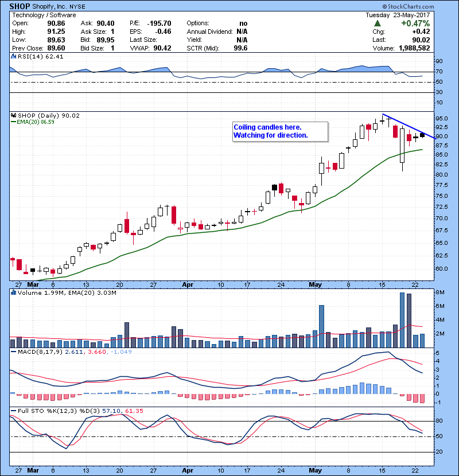459x476 pixels.
Task: Click the SCTR (Mid) value 99.6
Action: pyautogui.click(x=240, y=48)
